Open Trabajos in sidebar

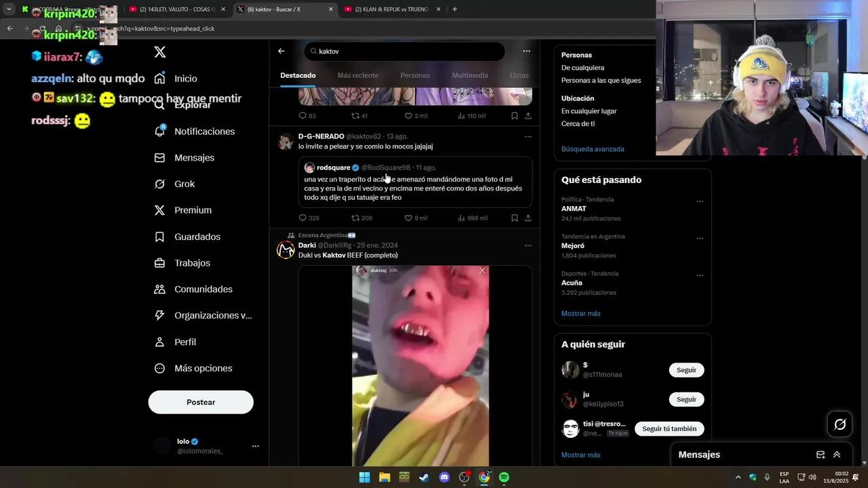tap(182, 263)
